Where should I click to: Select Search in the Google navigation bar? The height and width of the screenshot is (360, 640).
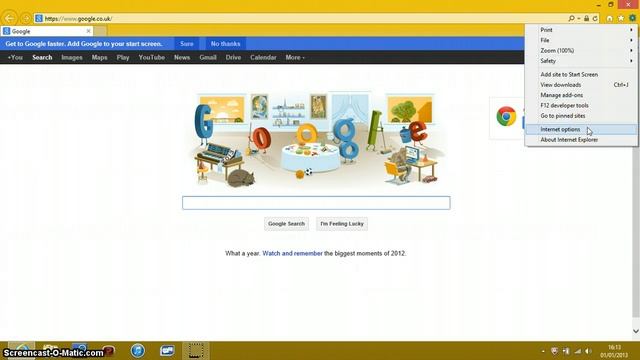[x=42, y=58]
